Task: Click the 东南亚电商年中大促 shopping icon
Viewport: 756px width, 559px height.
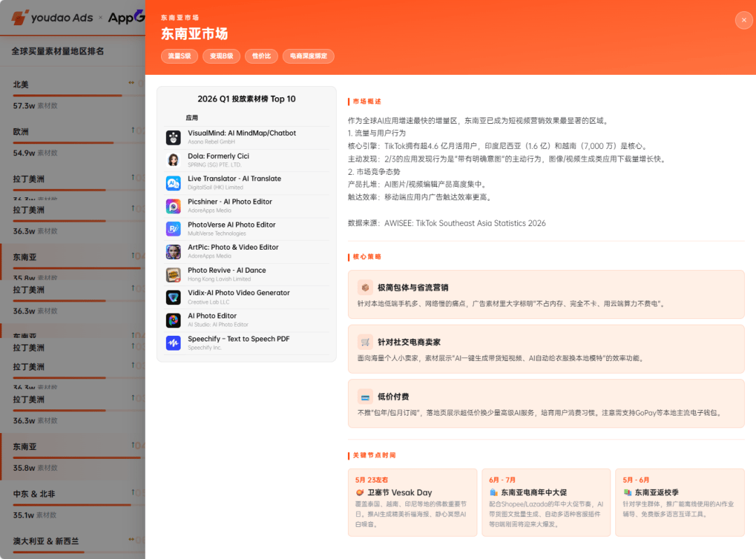Action: (x=493, y=493)
